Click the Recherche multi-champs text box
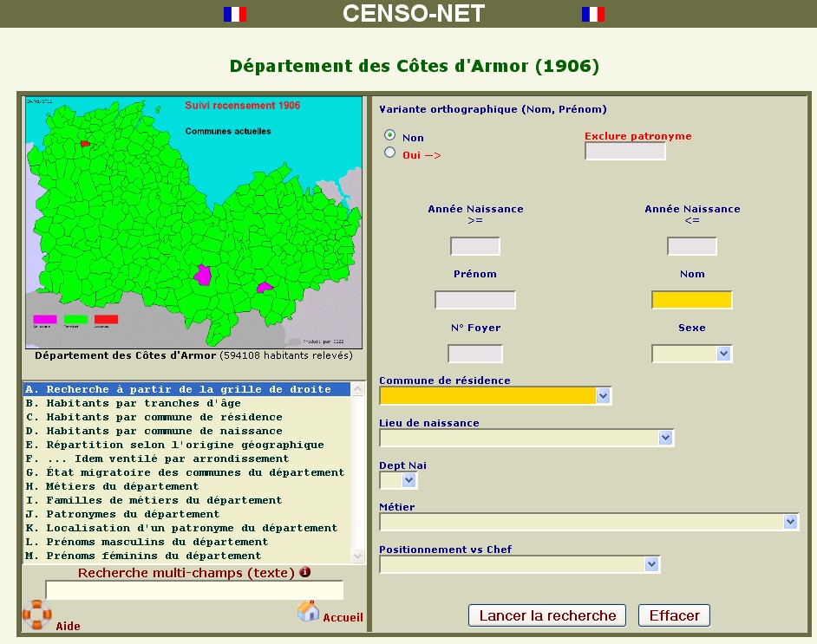The height and width of the screenshot is (644, 817). (194, 590)
